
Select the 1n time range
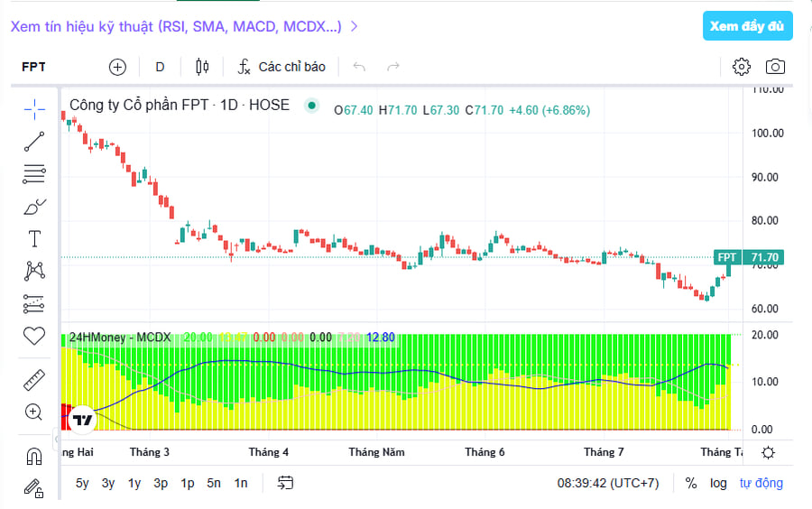(240, 483)
